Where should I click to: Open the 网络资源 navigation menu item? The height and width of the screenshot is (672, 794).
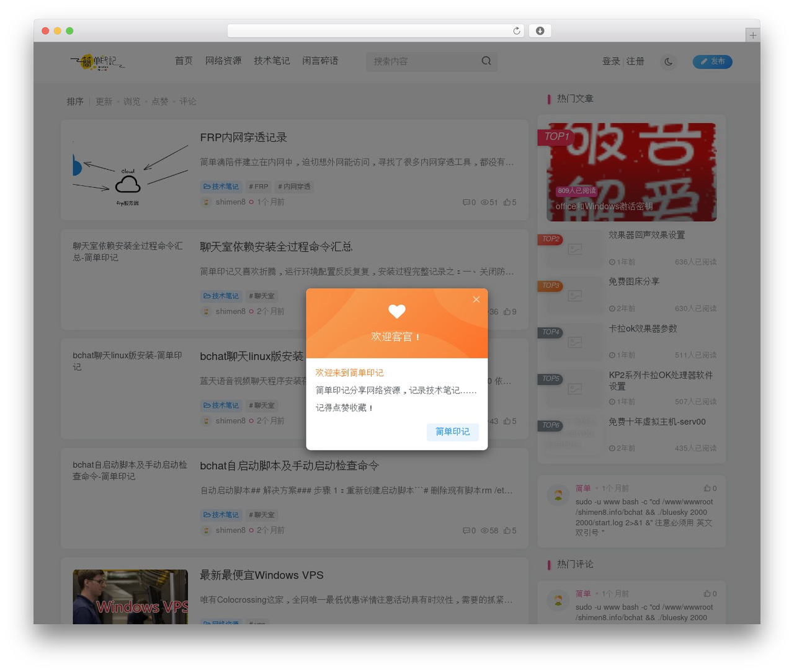tap(223, 61)
